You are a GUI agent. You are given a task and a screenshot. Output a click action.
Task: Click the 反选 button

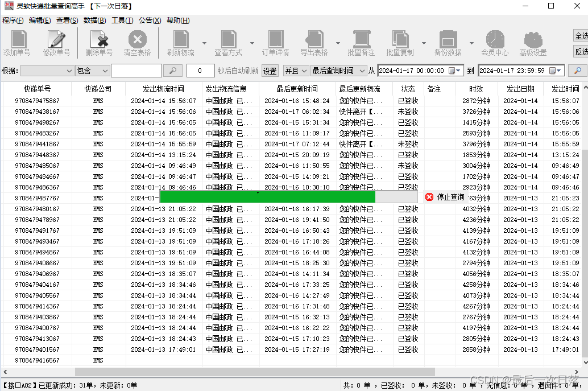click(581, 52)
